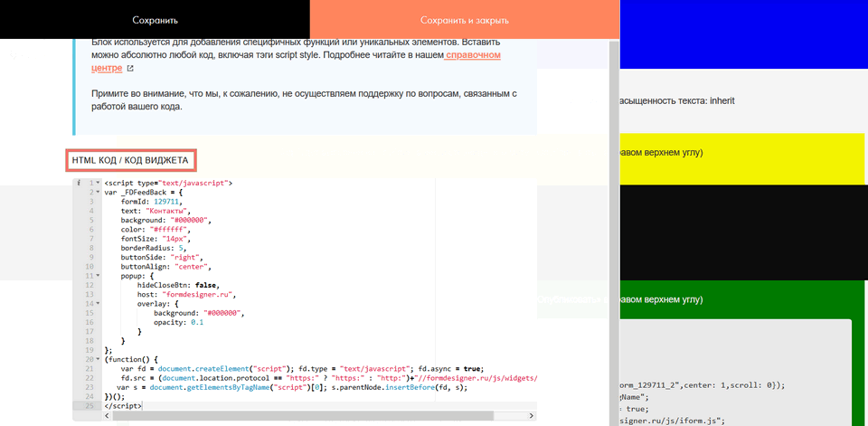
Task: Collapse the function block on line 20
Action: click(98, 359)
